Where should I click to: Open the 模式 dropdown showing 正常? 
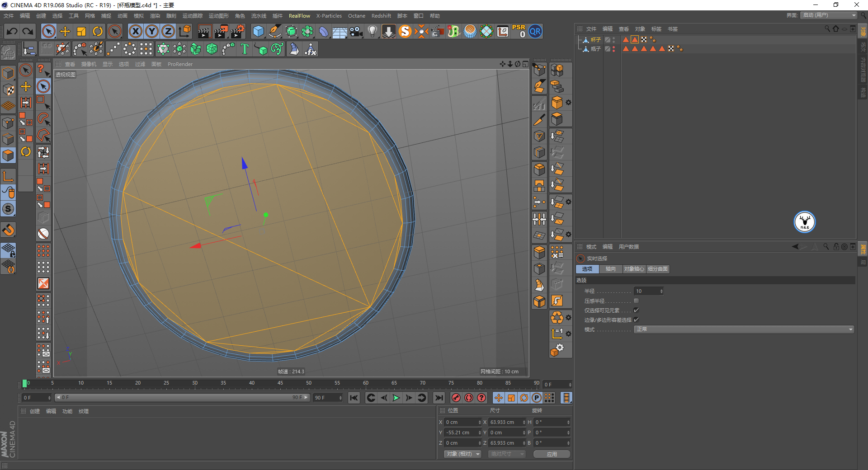click(x=744, y=329)
